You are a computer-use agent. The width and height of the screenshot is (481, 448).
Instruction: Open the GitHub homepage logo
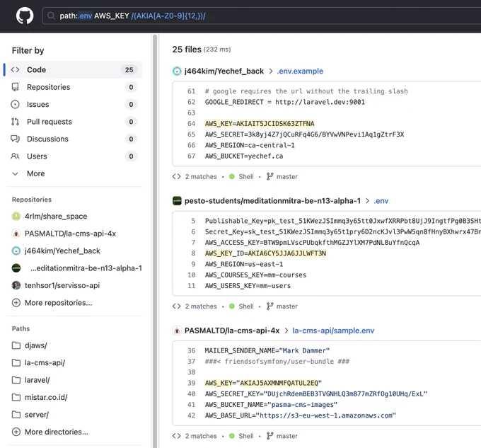coord(25,16)
